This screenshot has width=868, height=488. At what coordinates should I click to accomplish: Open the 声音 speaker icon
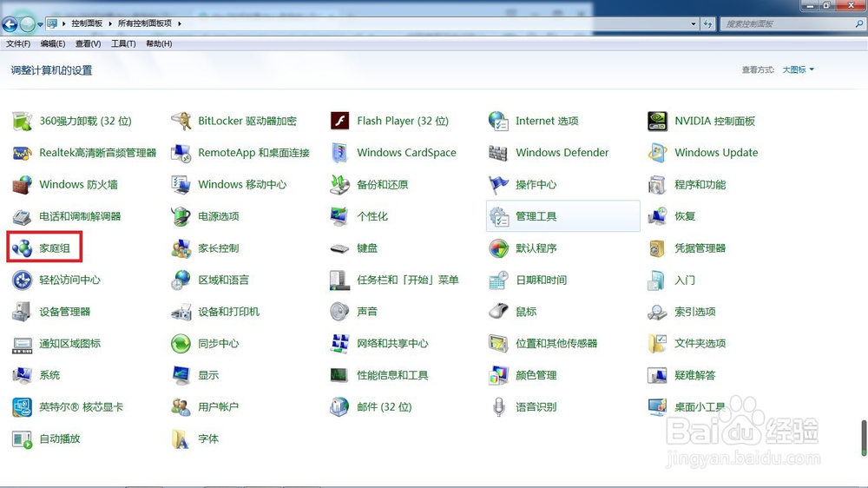click(340, 312)
